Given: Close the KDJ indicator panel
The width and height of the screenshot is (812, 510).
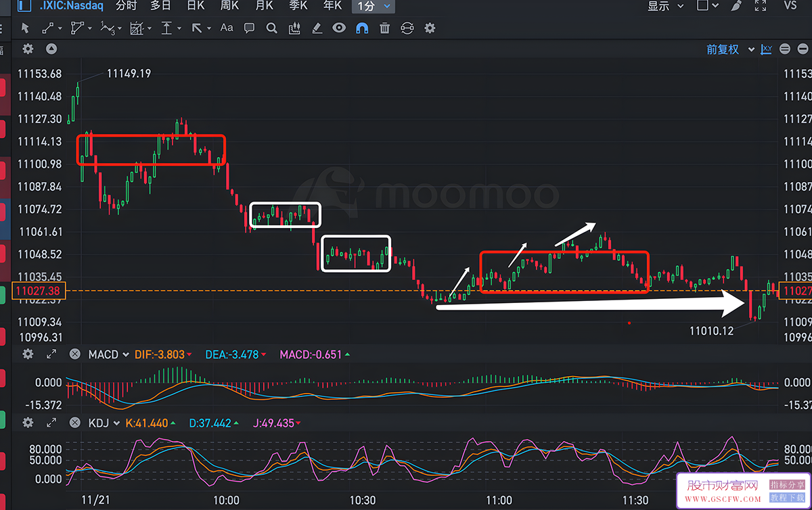Looking at the screenshot, I should click(x=75, y=423).
